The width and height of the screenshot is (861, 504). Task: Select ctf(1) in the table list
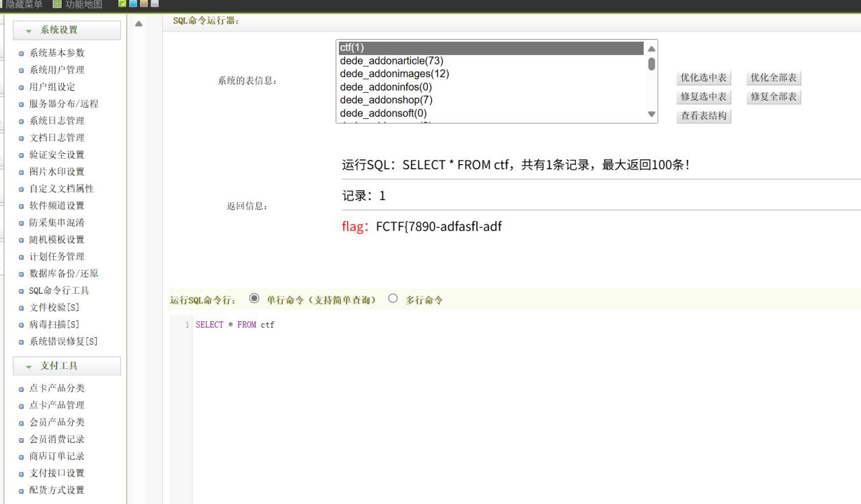tap(491, 48)
